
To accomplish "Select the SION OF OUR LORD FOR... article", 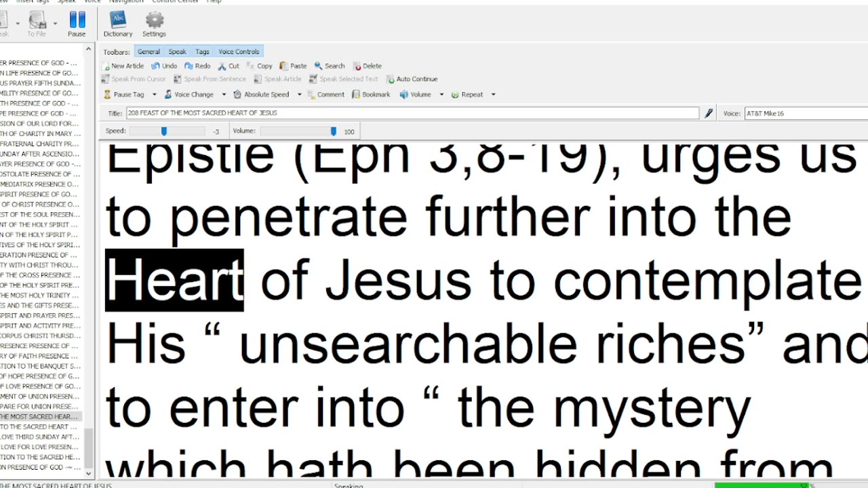I will point(41,124).
